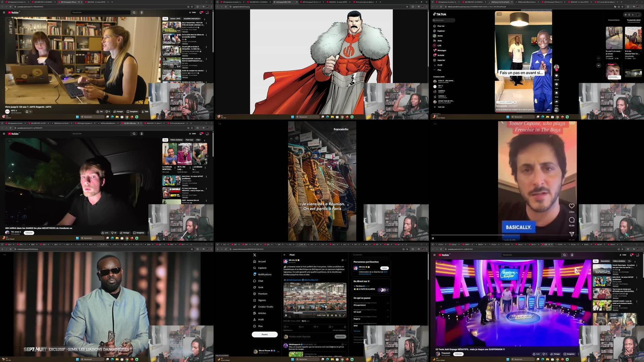The image size is (644, 362).
Task: Click S'abonner under the 48H Honduras video
Action: point(29,233)
